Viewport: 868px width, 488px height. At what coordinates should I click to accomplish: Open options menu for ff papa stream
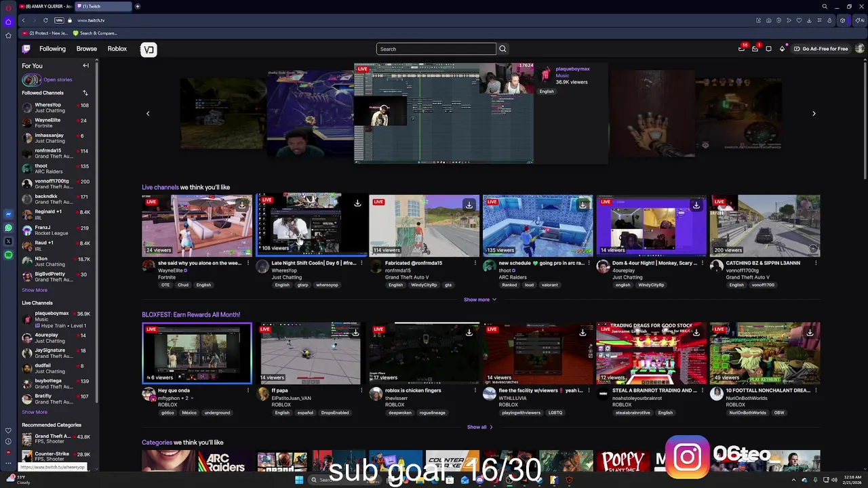point(361,390)
